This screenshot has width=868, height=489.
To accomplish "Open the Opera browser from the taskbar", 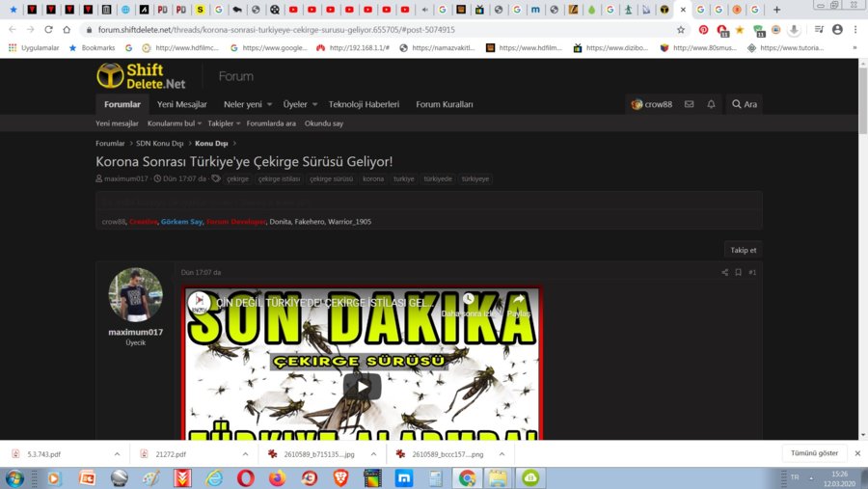I will (x=245, y=477).
